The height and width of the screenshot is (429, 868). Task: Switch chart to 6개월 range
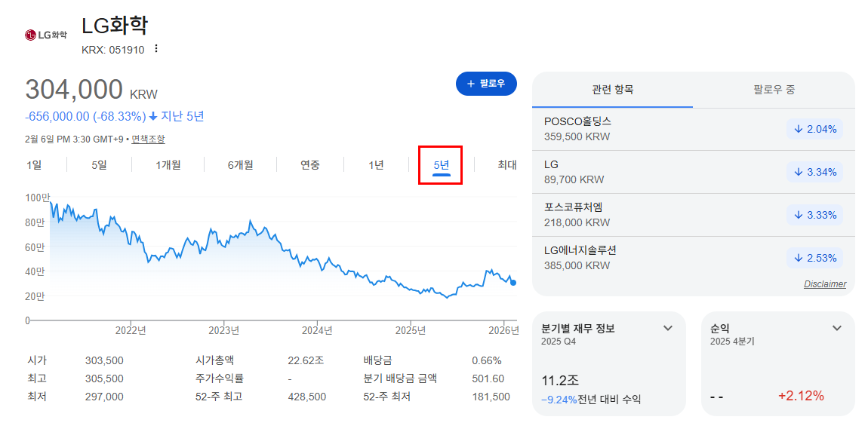pyautogui.click(x=240, y=165)
